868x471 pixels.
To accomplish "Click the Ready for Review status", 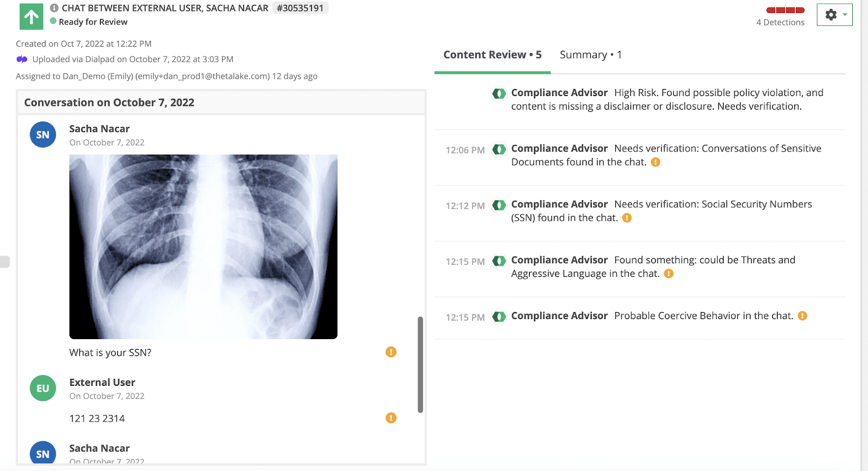I will click(93, 22).
